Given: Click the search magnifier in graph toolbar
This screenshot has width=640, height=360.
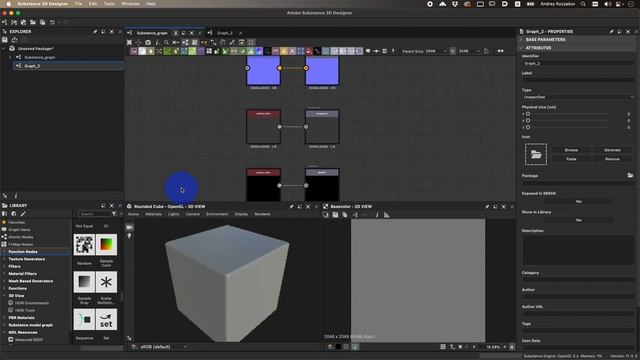Looking at the screenshot, I should [166, 42].
